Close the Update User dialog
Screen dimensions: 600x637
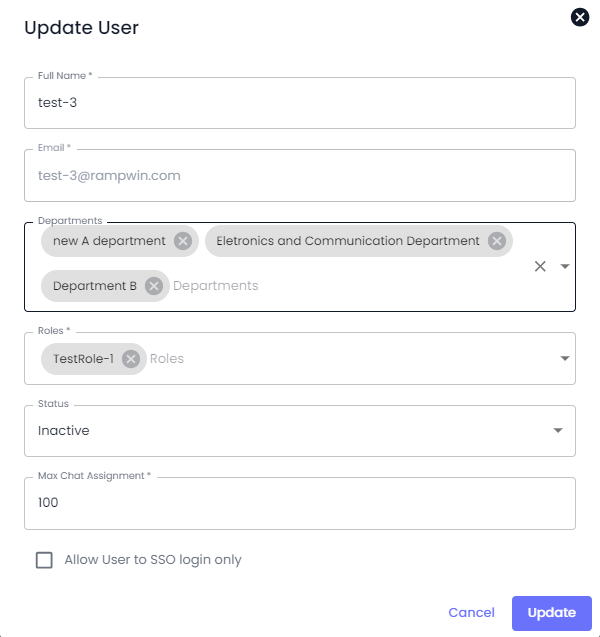(x=579, y=17)
